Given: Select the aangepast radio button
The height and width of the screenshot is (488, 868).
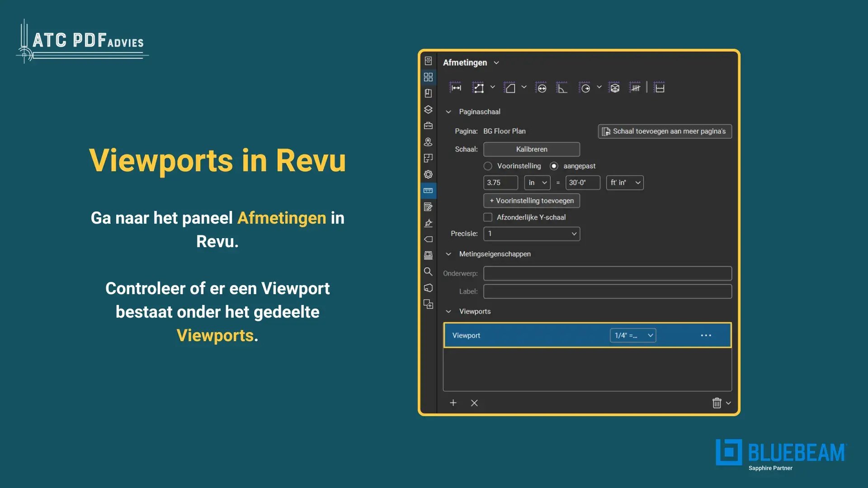Looking at the screenshot, I should tap(554, 166).
